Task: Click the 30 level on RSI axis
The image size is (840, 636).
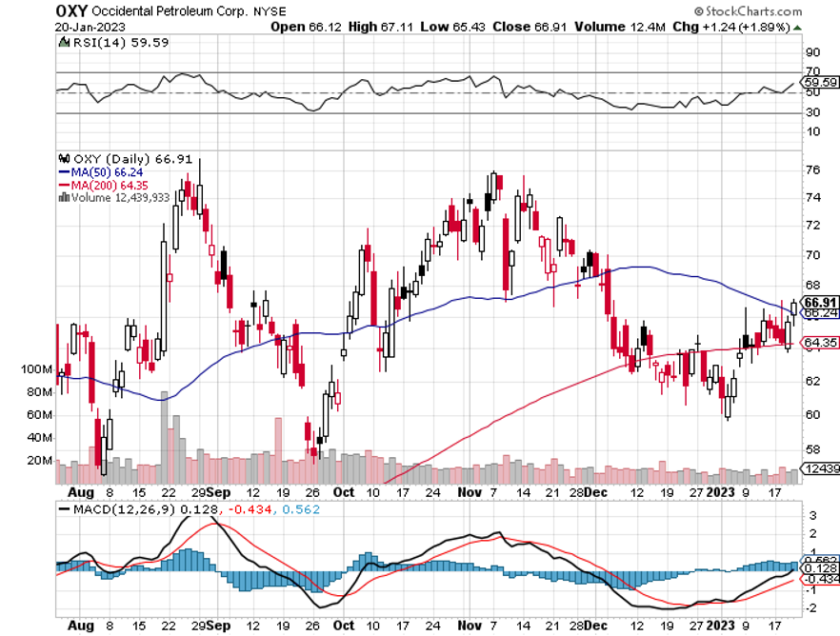Action: pyautogui.click(x=812, y=112)
